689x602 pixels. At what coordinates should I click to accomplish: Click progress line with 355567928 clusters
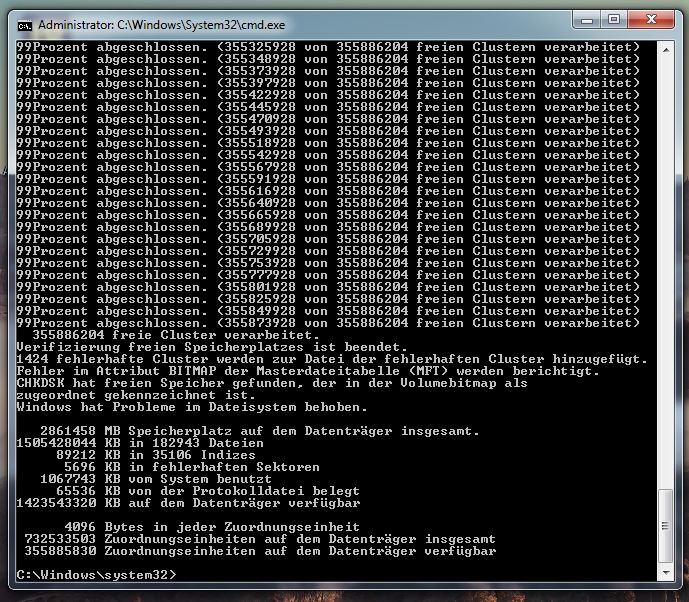(328, 167)
